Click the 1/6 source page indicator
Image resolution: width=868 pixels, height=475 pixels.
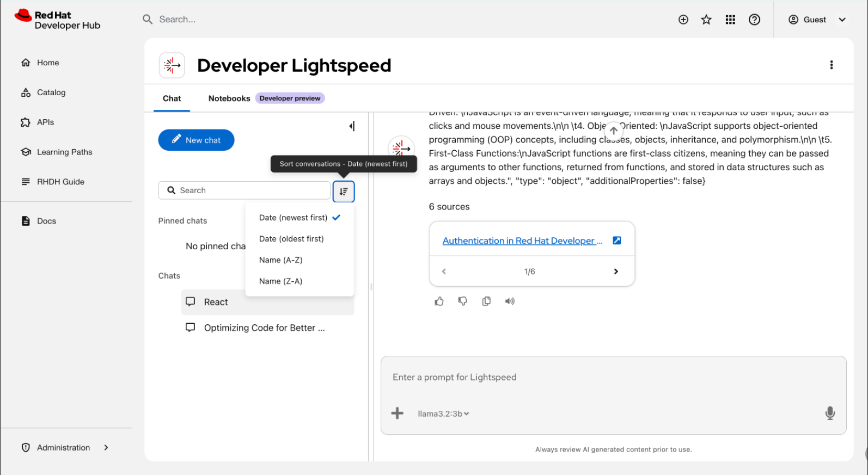[x=529, y=272]
